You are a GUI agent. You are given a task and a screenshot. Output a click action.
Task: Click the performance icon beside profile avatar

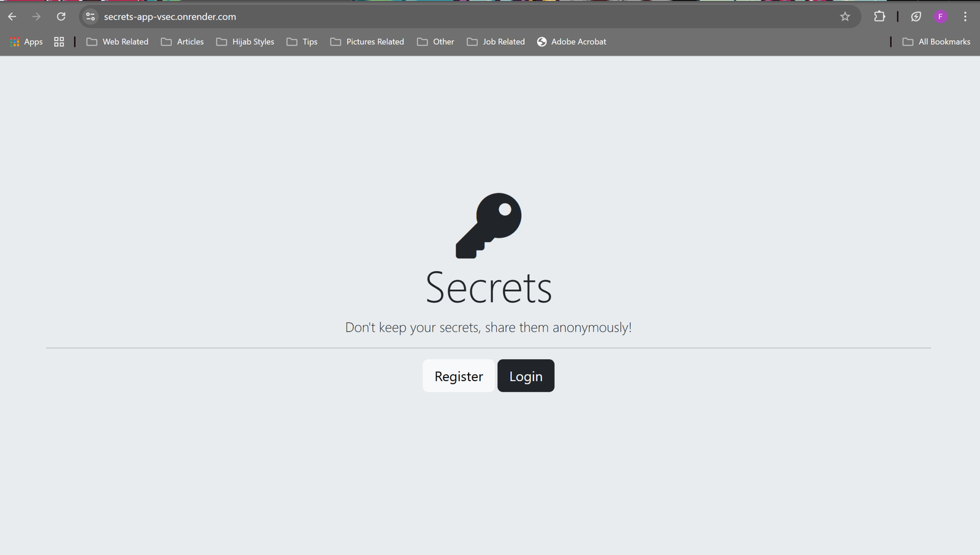(916, 17)
